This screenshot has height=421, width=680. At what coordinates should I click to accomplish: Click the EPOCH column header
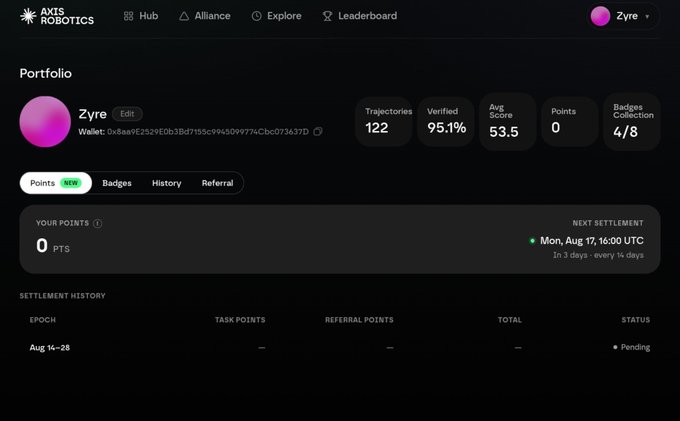42,320
